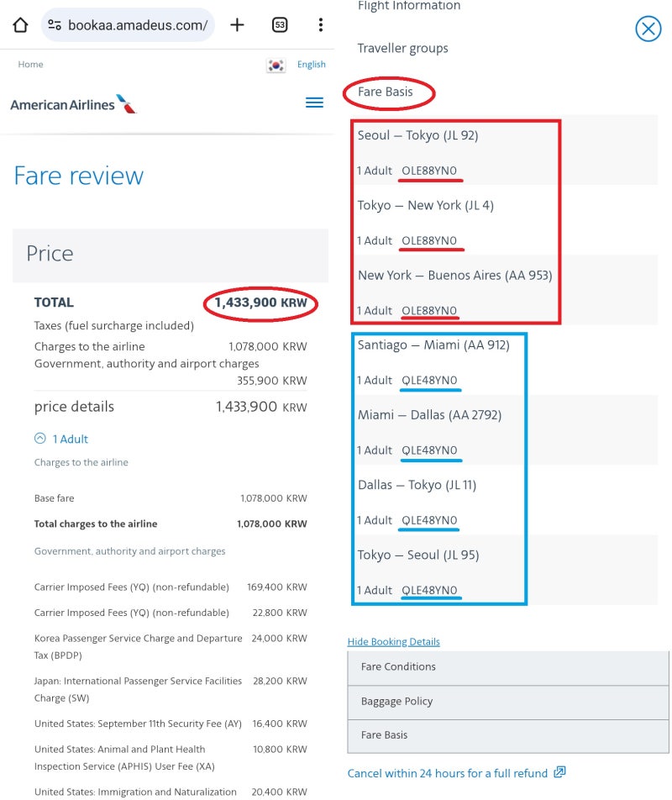Click the Korean flag icon
The width and height of the screenshot is (672, 800).
(276, 65)
